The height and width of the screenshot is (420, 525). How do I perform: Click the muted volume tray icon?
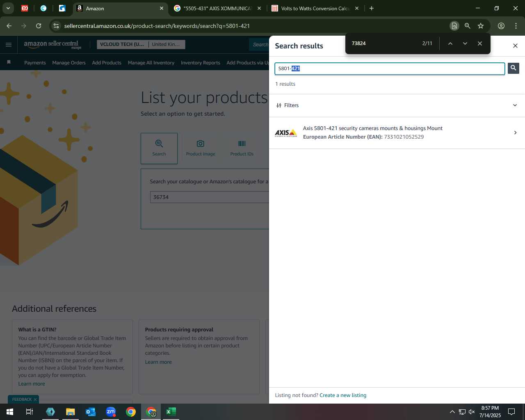tap(472, 412)
